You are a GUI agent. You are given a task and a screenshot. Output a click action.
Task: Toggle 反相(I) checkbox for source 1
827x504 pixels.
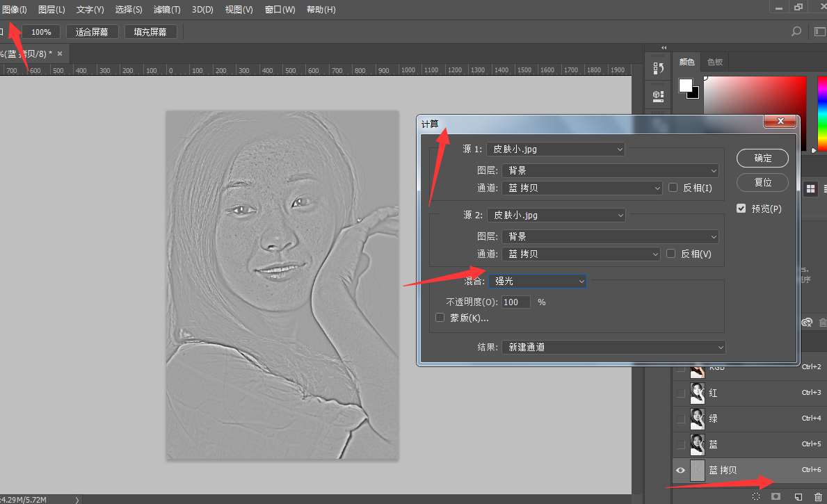673,188
